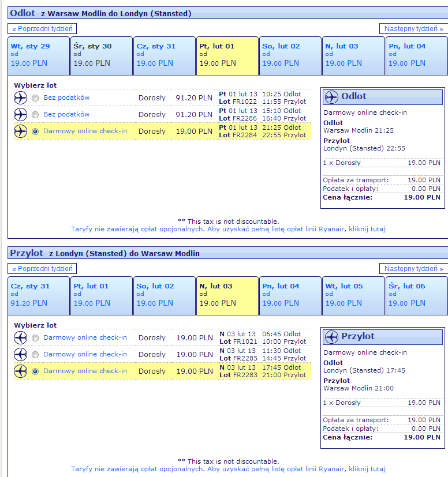Image resolution: width=448 pixels, height=477 pixels.
Task: Select return date tab Pn, lut 04
Action: (x=290, y=296)
